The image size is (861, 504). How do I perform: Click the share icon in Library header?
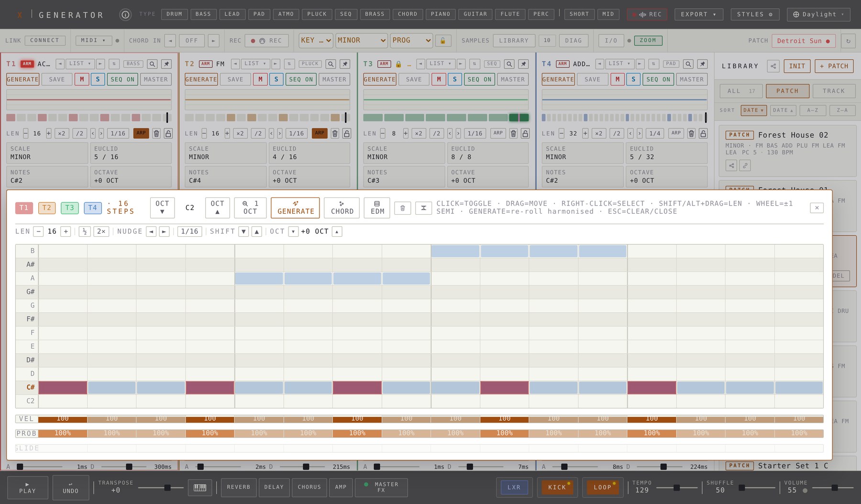pos(773,66)
